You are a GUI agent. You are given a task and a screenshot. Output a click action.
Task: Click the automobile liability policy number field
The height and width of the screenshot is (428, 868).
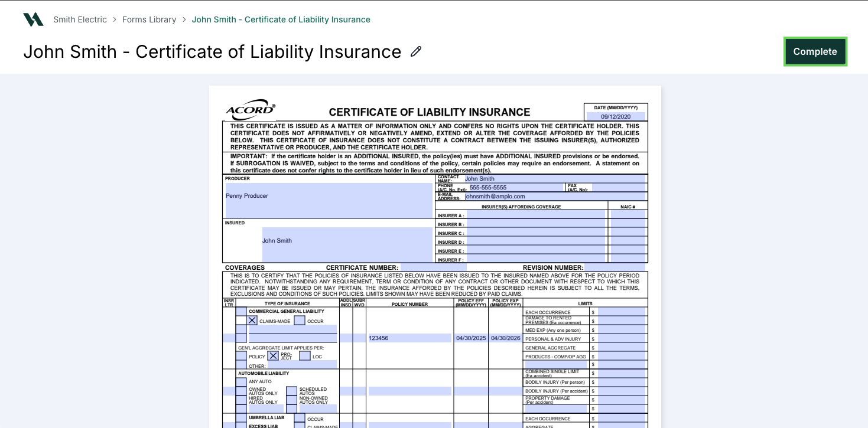click(x=409, y=391)
